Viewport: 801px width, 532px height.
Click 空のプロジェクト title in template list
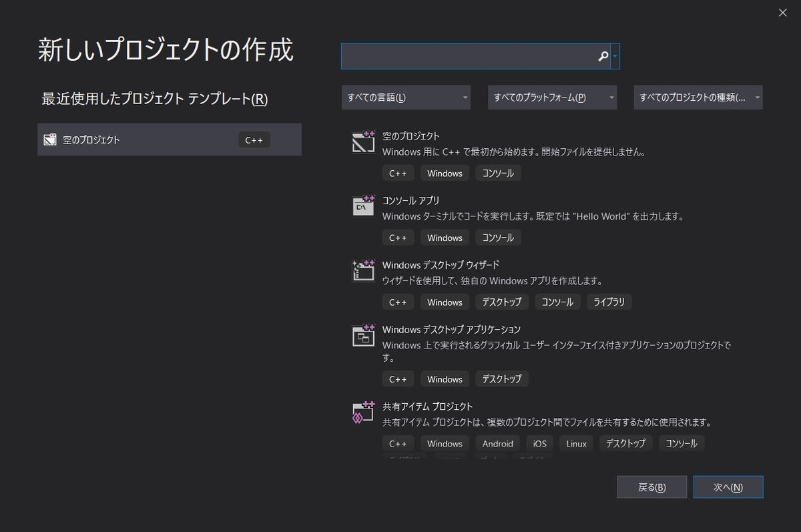click(411, 136)
